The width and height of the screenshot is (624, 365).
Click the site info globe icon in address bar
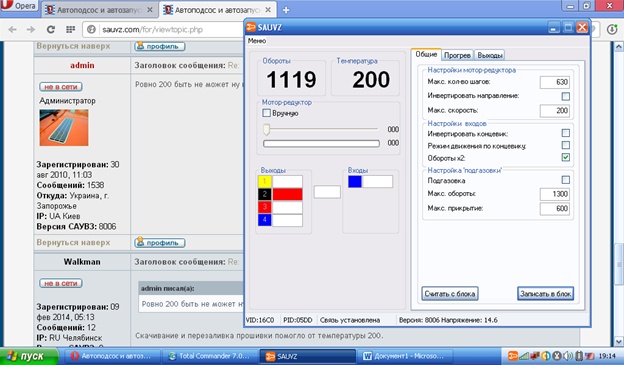91,29
